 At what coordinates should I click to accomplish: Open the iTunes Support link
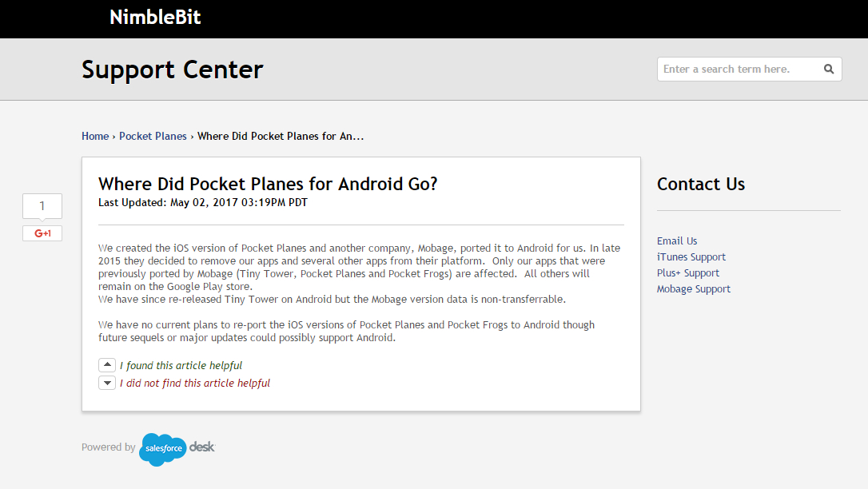tap(691, 256)
